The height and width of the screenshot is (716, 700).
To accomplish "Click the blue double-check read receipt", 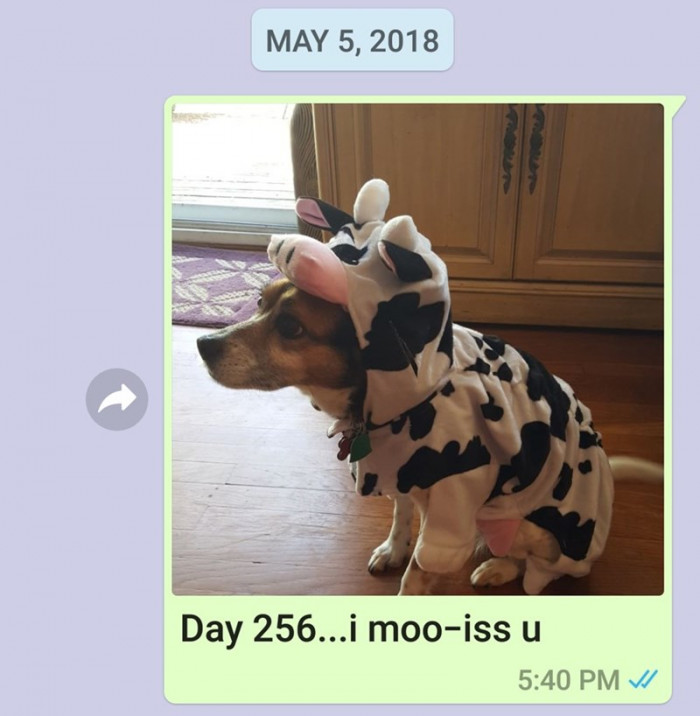I will (x=643, y=679).
